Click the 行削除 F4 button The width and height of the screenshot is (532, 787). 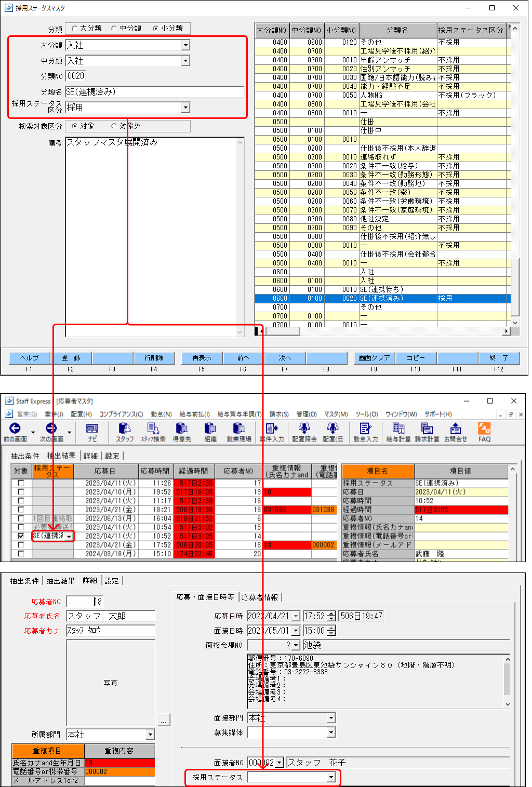pos(154,358)
